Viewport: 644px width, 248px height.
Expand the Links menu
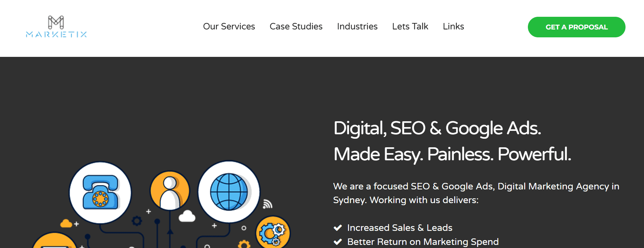(453, 26)
